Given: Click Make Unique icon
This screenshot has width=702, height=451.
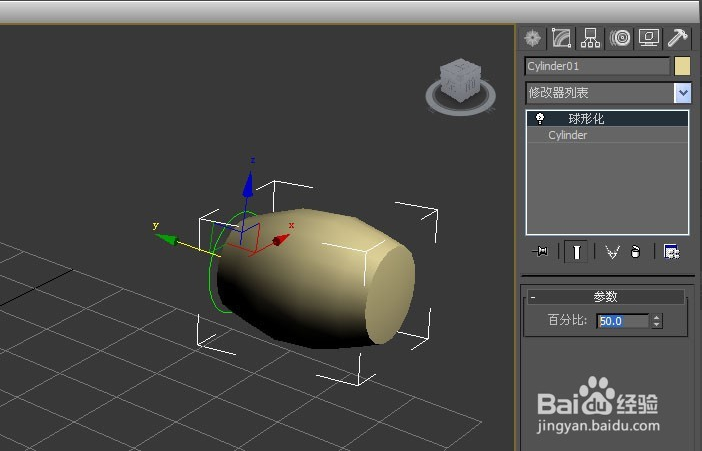Looking at the screenshot, I should [612, 252].
